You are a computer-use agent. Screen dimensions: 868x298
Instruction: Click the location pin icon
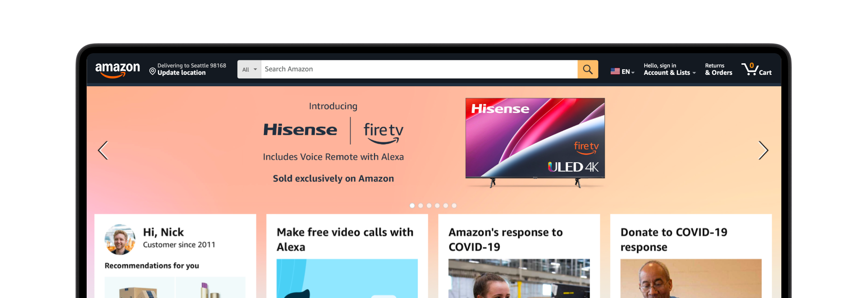[x=152, y=72]
